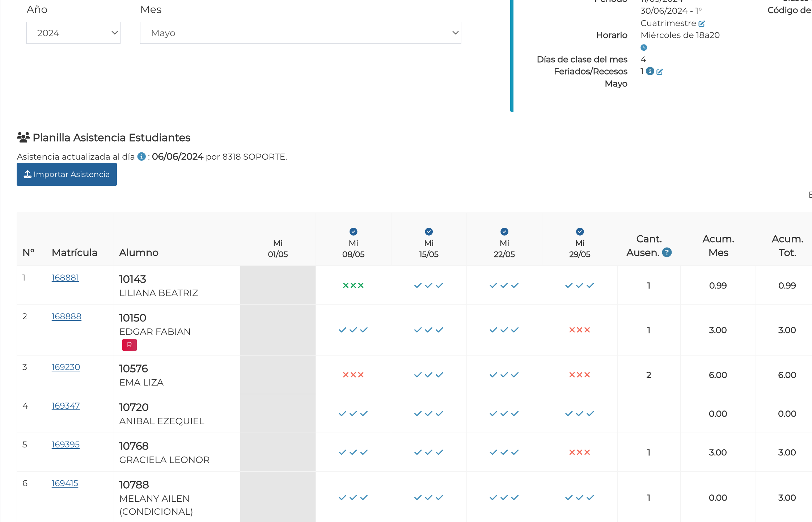
Task: Toggle the check circle above Mi 29/05
Action: 580,232
